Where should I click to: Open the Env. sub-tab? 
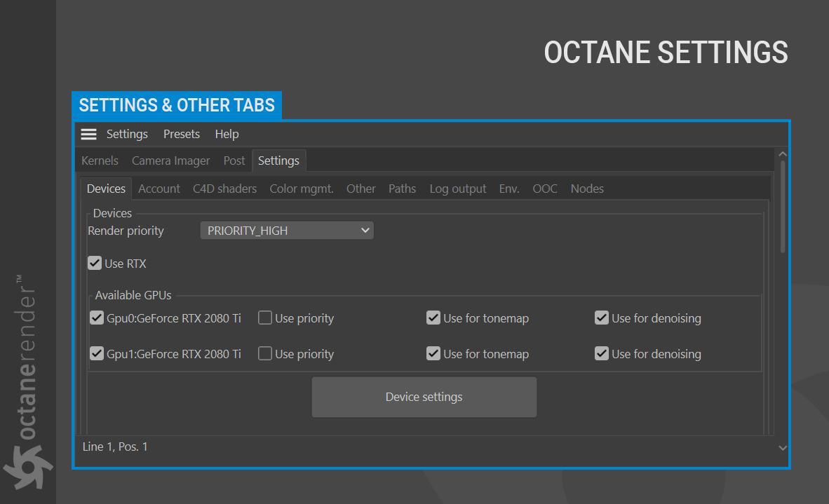pyautogui.click(x=509, y=189)
